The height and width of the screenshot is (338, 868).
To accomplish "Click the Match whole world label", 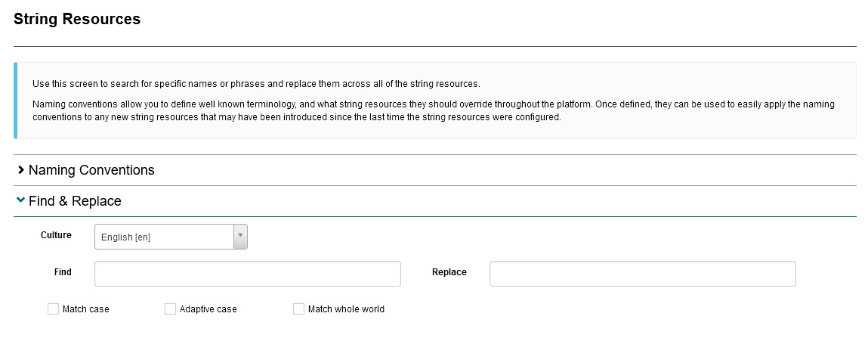I will (x=346, y=309).
